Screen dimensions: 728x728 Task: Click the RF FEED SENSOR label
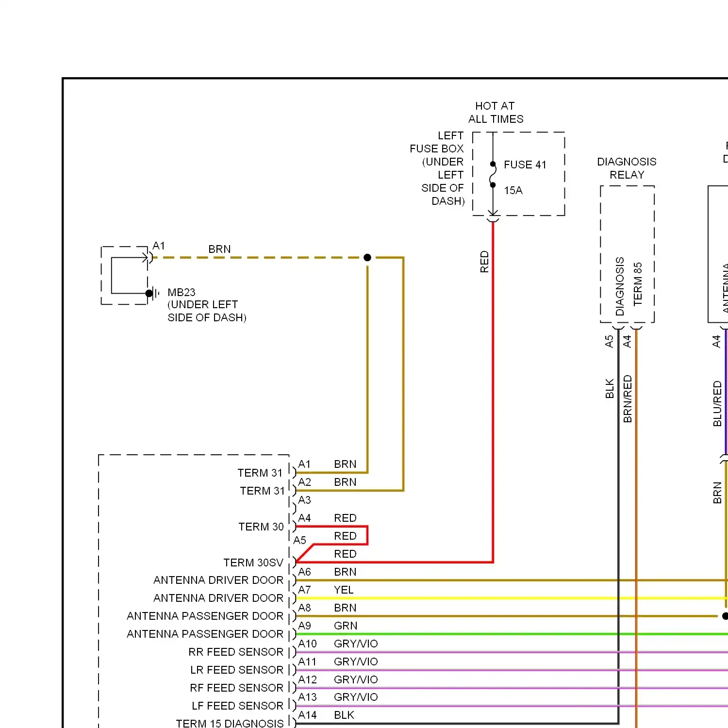(x=237, y=688)
